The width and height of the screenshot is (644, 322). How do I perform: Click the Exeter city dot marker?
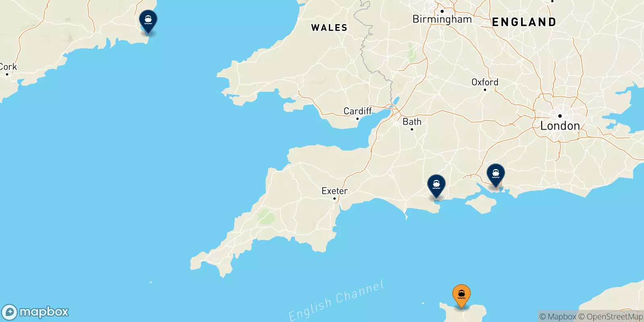tap(334, 198)
